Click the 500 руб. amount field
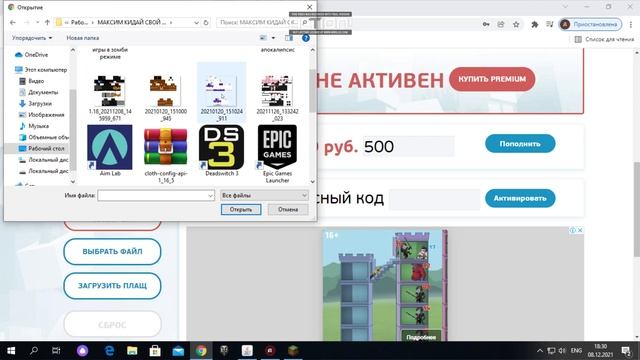Viewport: 640px width, 360px height. point(409,146)
